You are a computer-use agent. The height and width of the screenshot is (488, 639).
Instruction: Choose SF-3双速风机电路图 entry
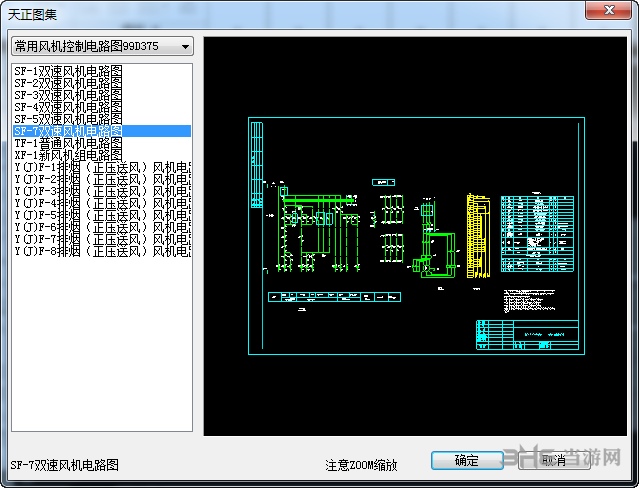point(68,95)
